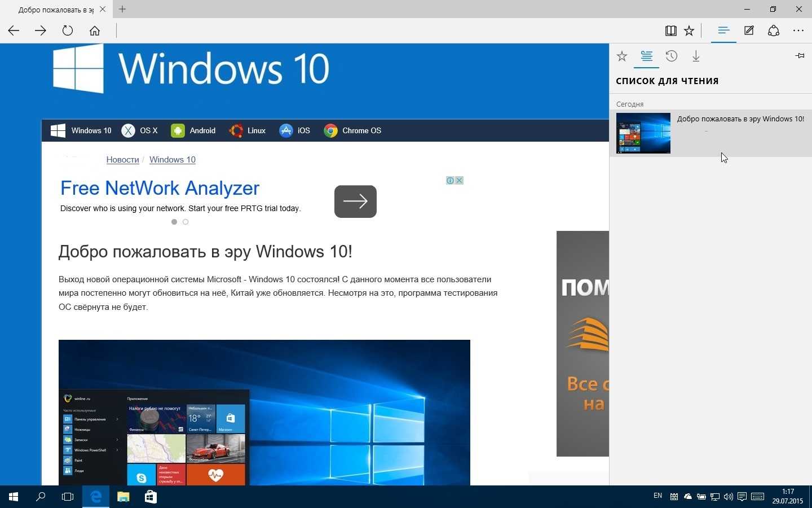Open volume control tray icon

[729, 497]
